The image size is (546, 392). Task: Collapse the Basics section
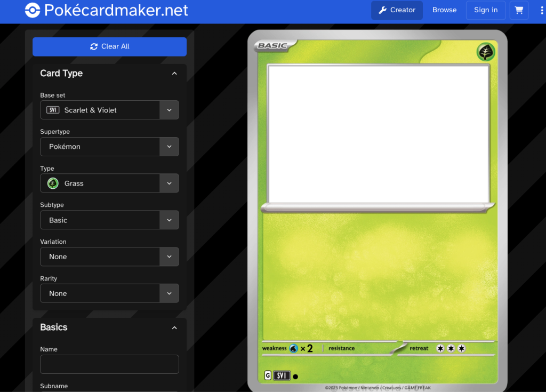click(x=174, y=328)
